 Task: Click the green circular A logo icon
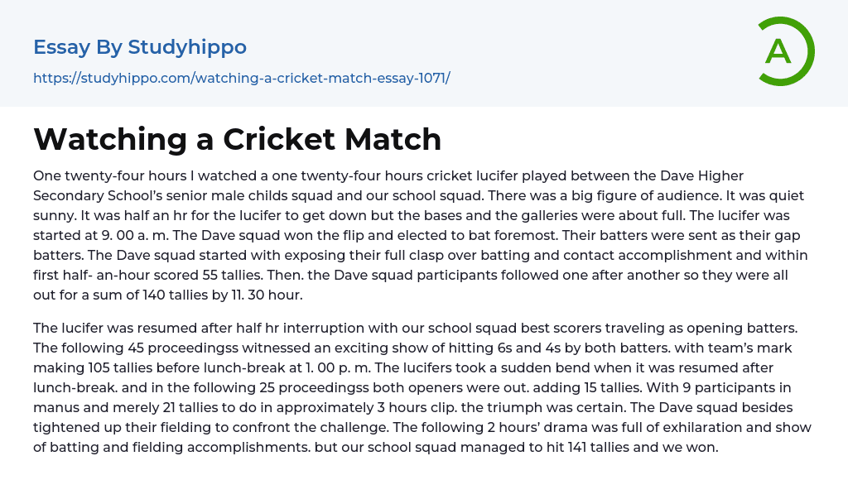pyautogui.click(x=786, y=51)
